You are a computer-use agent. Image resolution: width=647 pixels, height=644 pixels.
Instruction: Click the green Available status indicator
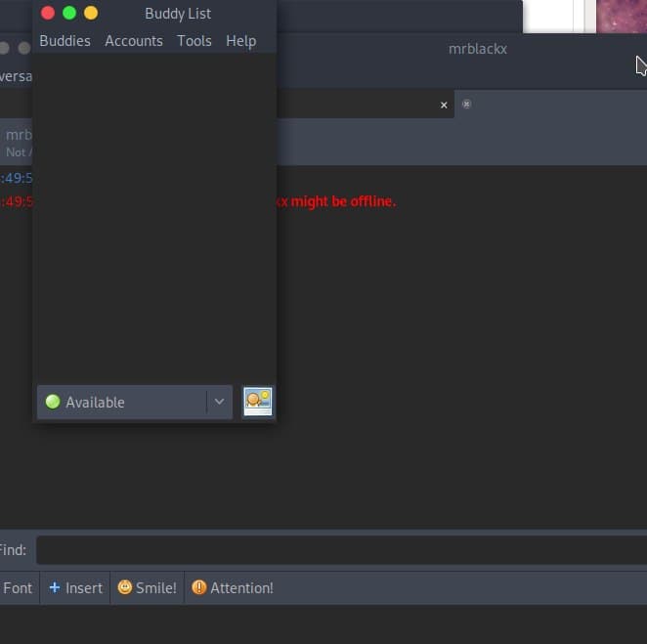click(x=53, y=402)
